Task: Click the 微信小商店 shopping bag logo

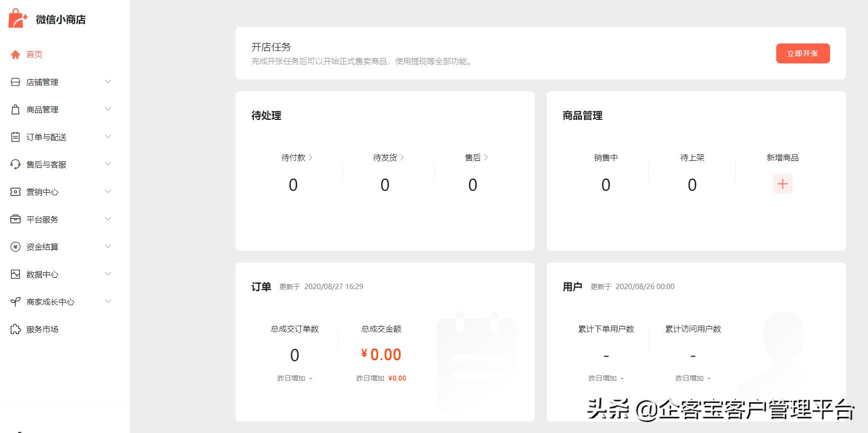Action: tap(17, 18)
